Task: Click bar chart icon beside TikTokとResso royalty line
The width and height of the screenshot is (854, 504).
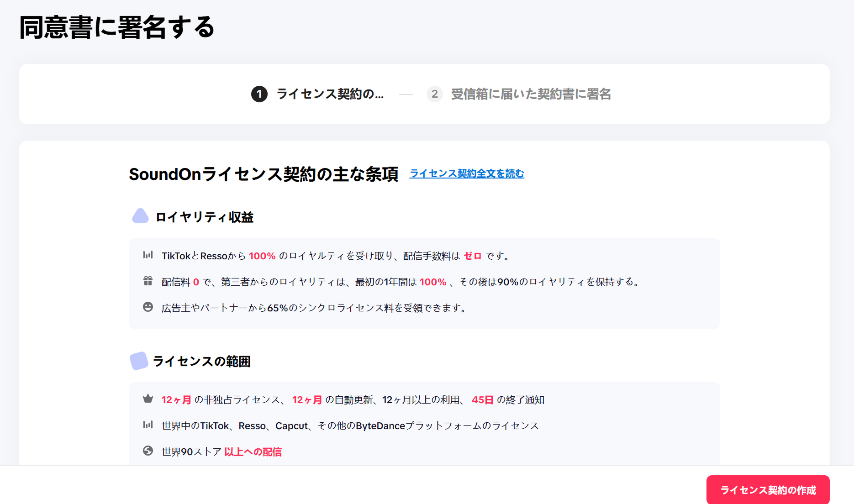Action: click(148, 255)
